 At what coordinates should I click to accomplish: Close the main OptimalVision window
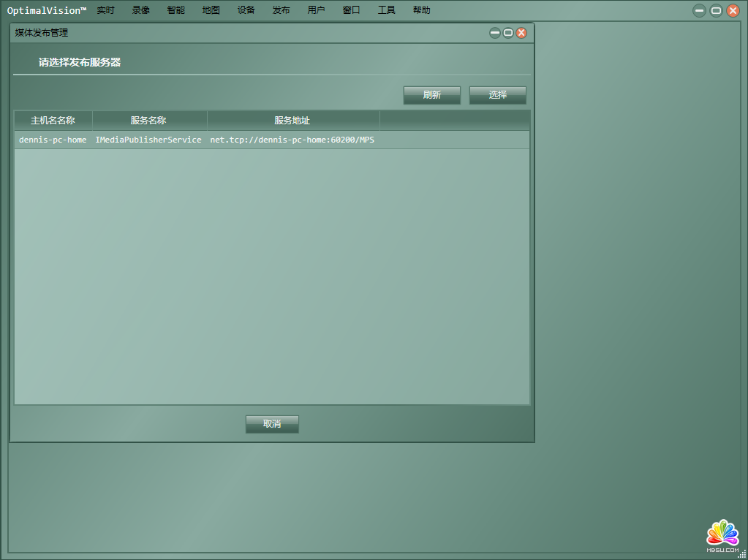click(733, 10)
